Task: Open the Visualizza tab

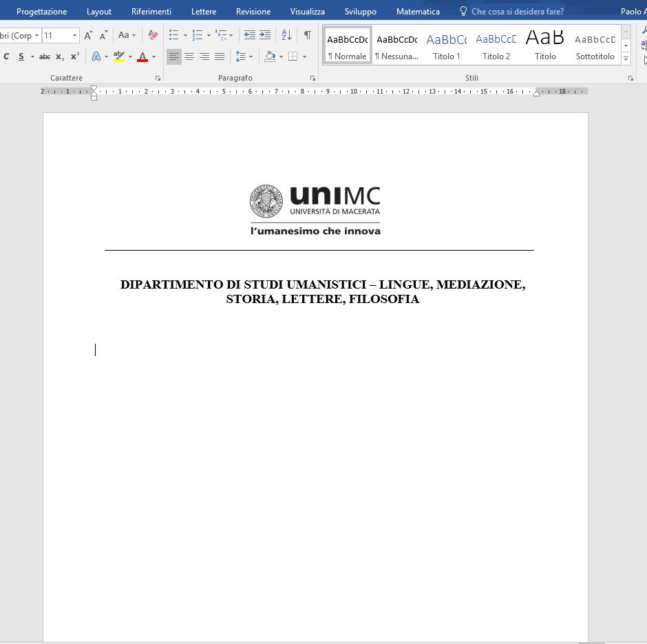Action: [308, 12]
